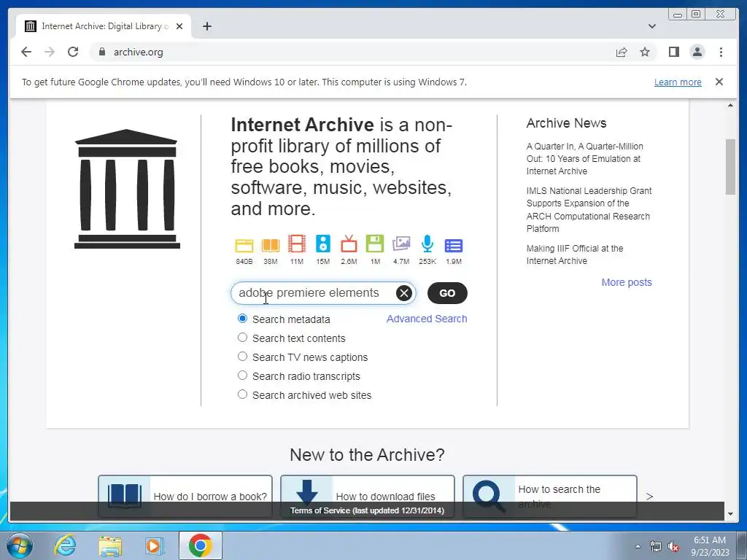
Task: Select the Search metadata radio option
Action: click(242, 319)
